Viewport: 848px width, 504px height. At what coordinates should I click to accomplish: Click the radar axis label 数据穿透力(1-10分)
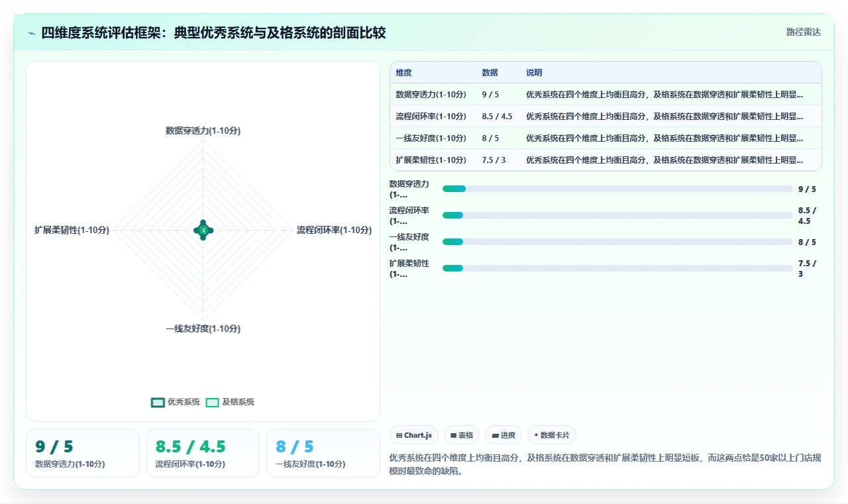click(203, 130)
